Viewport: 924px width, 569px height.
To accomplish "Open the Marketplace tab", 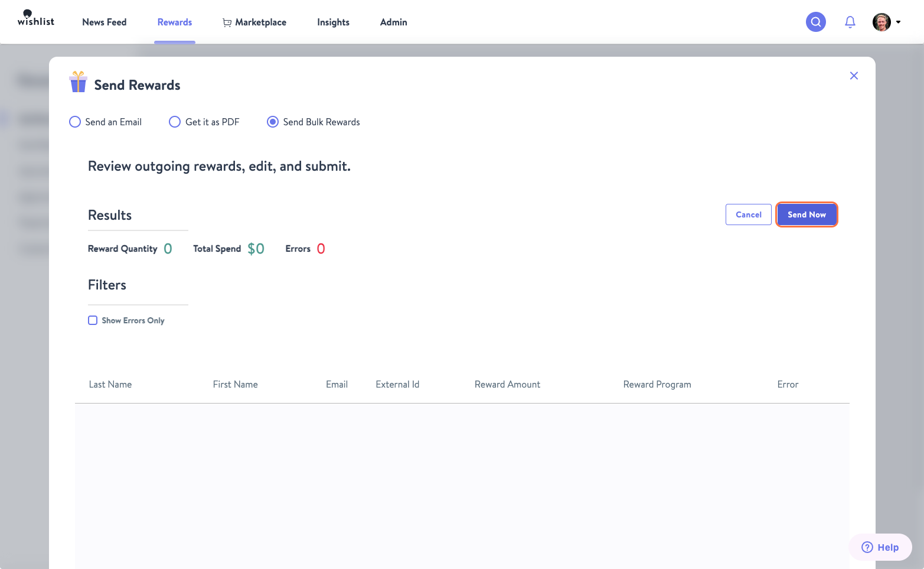I will [x=254, y=22].
